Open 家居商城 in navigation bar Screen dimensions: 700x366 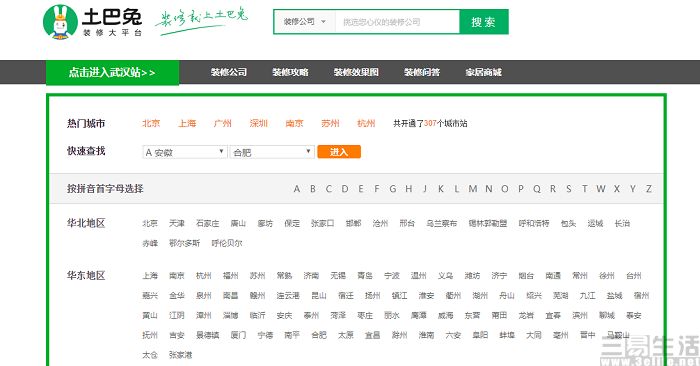[x=483, y=72]
